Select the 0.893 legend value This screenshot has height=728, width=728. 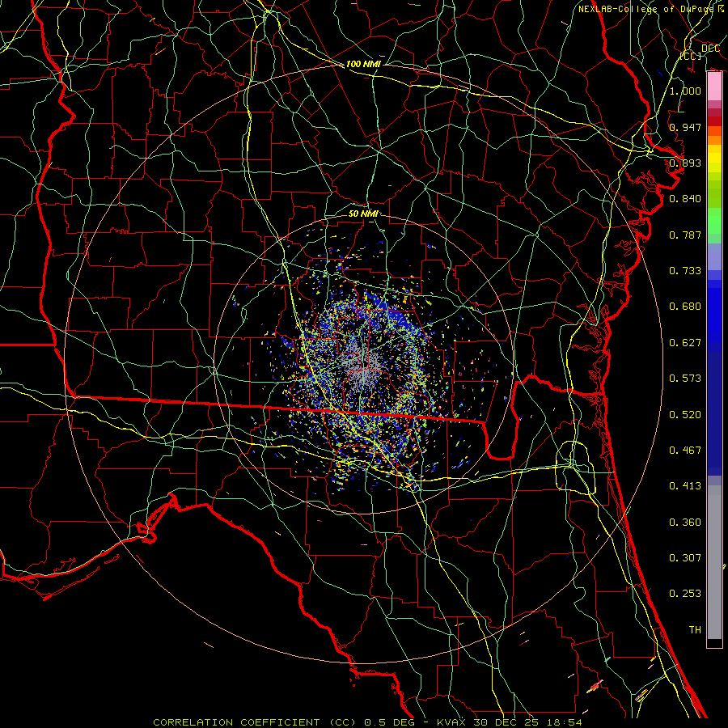[x=685, y=163]
